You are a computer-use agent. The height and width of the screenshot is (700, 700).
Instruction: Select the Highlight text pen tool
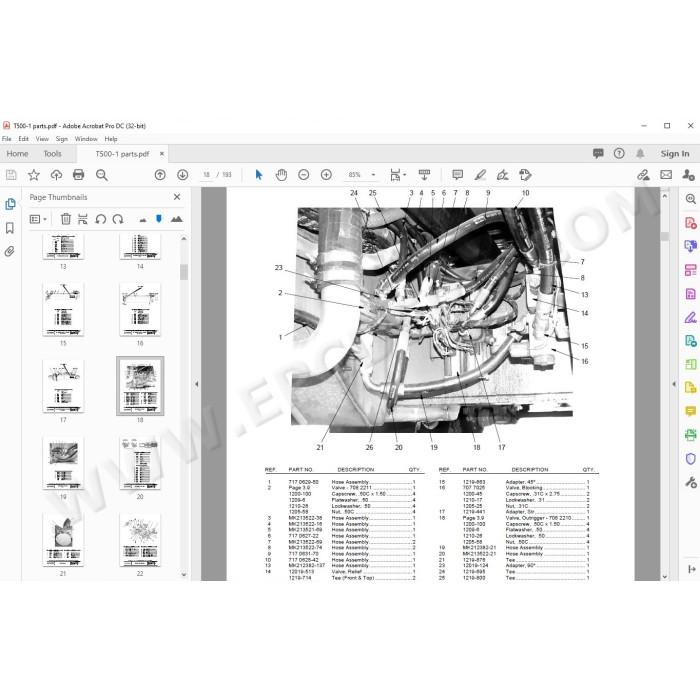[480, 175]
